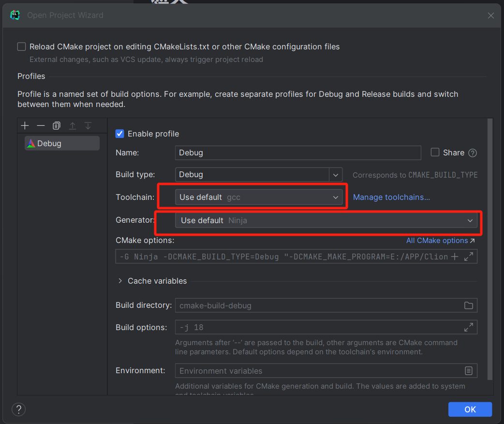
Task: Move profile up arrow
Action: [x=73, y=125]
